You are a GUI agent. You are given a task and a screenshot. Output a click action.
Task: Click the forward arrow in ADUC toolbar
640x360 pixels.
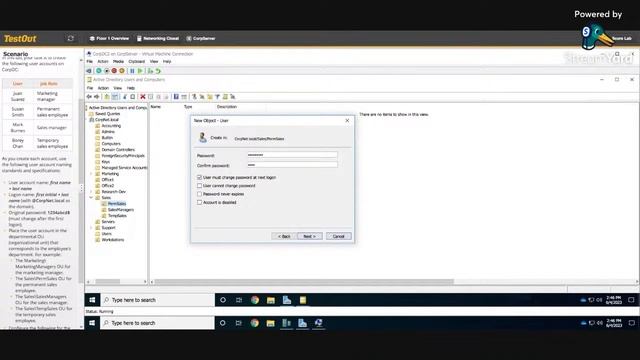point(96,97)
